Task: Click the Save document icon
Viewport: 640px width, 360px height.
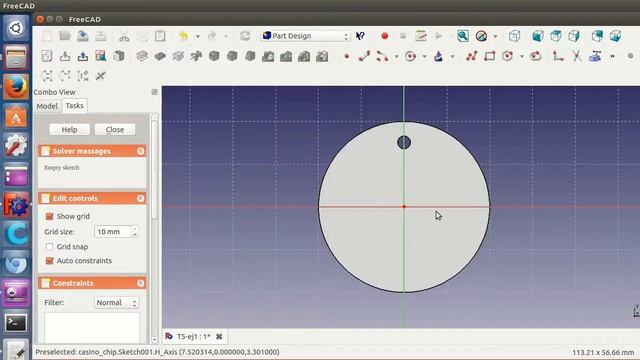Action: pos(83,36)
